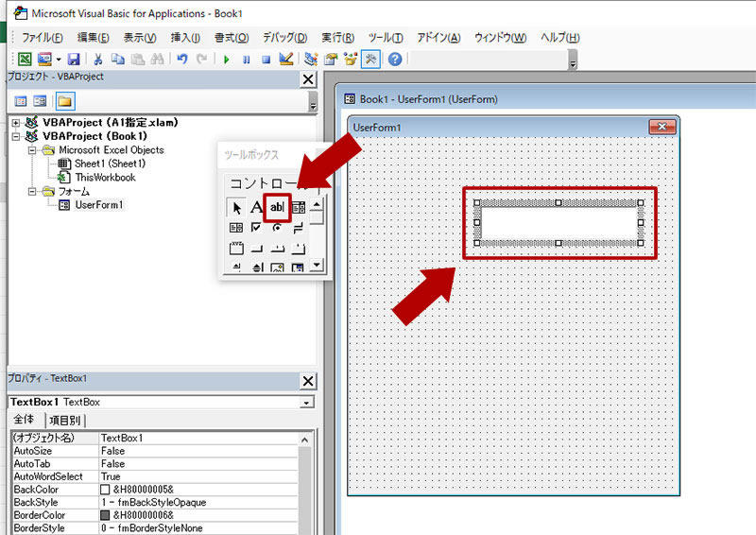The width and height of the screenshot is (756, 535).
Task: Switch to the 全体 properties tab
Action: click(x=24, y=420)
